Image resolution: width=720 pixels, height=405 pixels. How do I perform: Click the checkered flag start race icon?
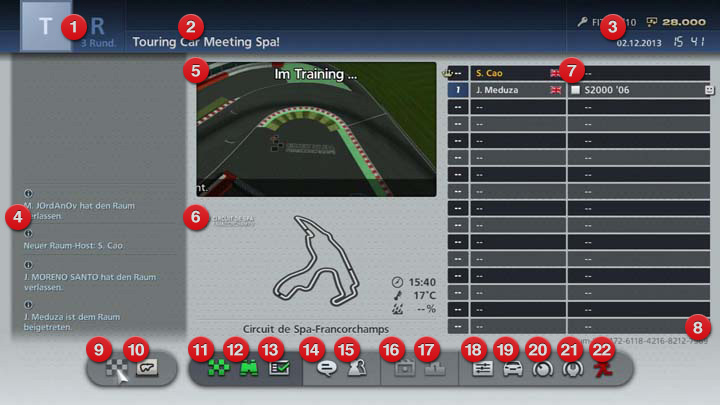[x=119, y=367]
